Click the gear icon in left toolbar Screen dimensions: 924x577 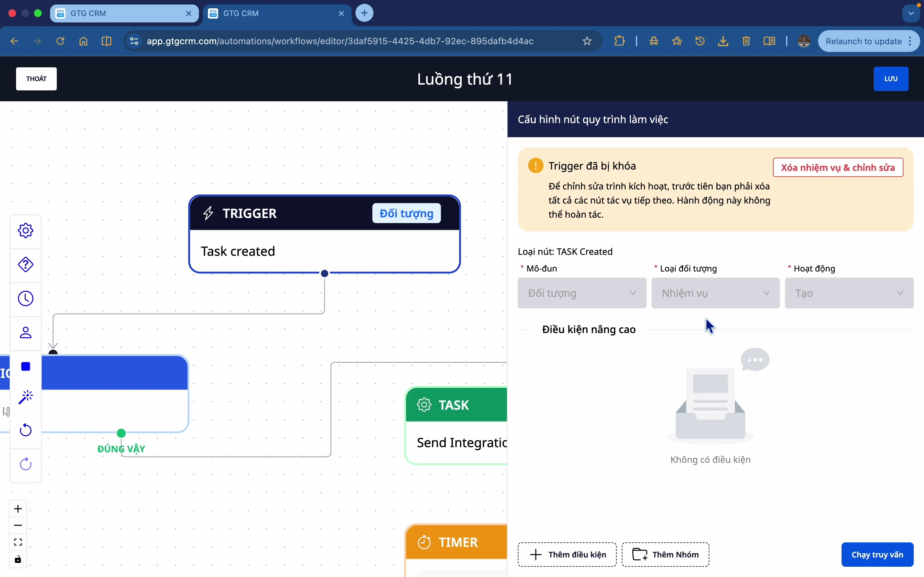click(26, 231)
